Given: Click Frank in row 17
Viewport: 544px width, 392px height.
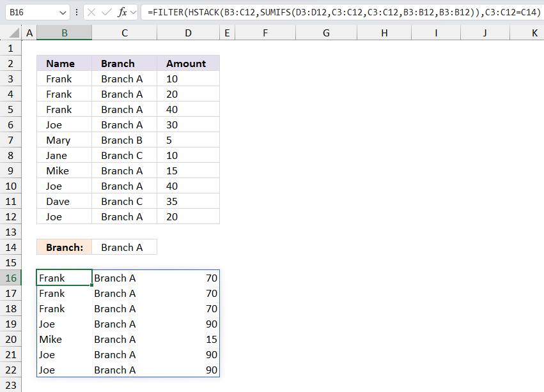Looking at the screenshot, I should [x=64, y=293].
